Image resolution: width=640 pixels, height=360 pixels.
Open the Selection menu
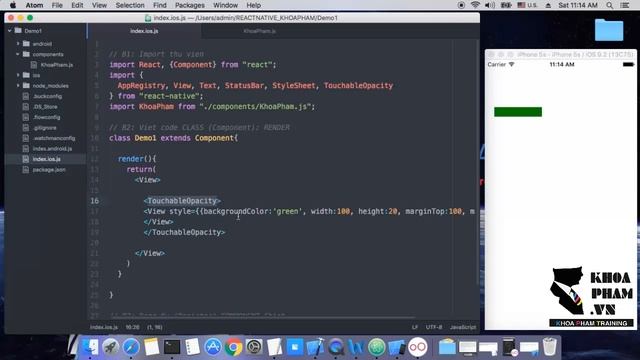pos(130,5)
